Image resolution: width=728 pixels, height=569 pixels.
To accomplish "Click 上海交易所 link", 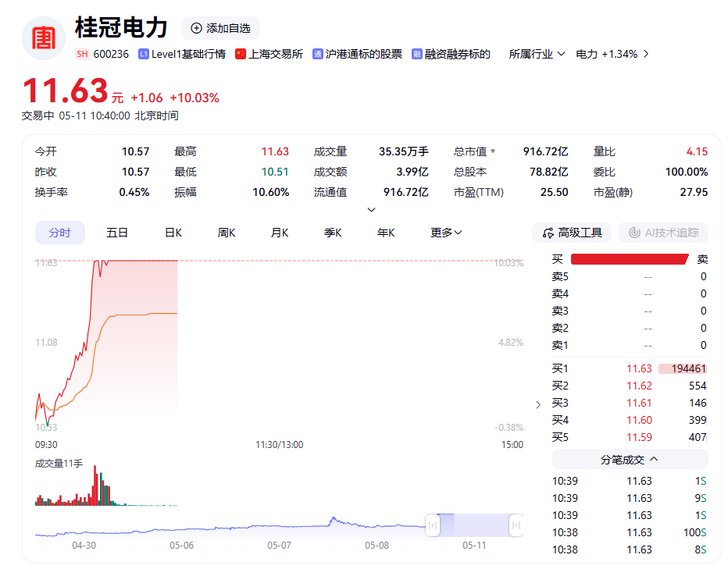I will (276, 55).
